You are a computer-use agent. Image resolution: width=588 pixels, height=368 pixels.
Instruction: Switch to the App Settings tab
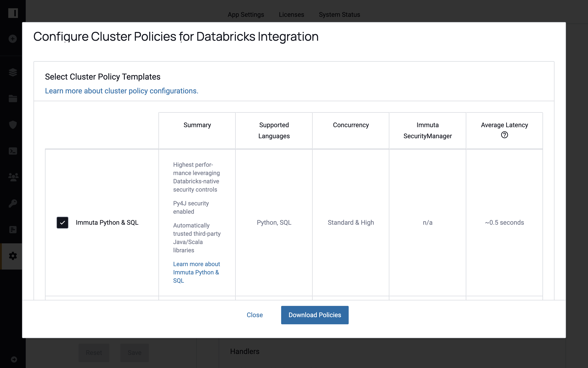(x=246, y=14)
